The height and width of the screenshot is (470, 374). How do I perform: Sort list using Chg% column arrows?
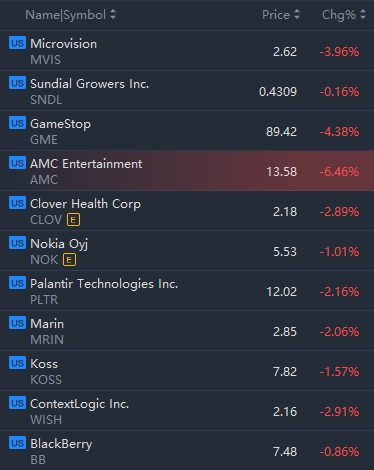[363, 15]
